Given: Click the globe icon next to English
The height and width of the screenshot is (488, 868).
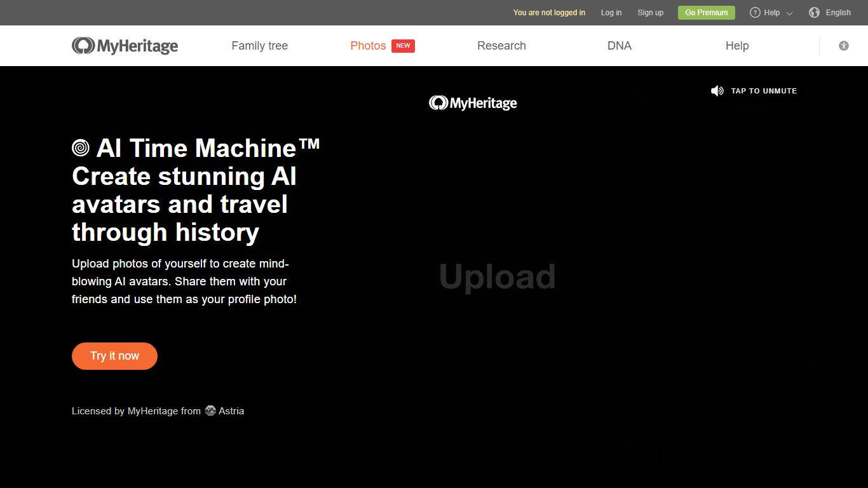Looking at the screenshot, I should click(x=814, y=12).
